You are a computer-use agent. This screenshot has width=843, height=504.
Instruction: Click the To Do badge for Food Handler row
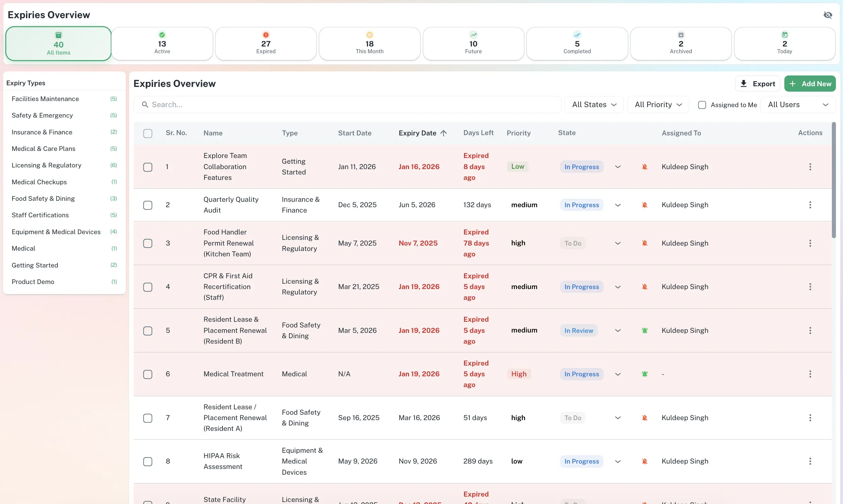(573, 243)
